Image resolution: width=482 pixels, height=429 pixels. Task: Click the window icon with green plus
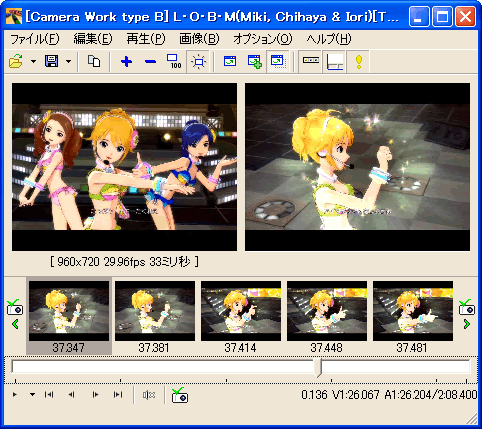(x=254, y=61)
